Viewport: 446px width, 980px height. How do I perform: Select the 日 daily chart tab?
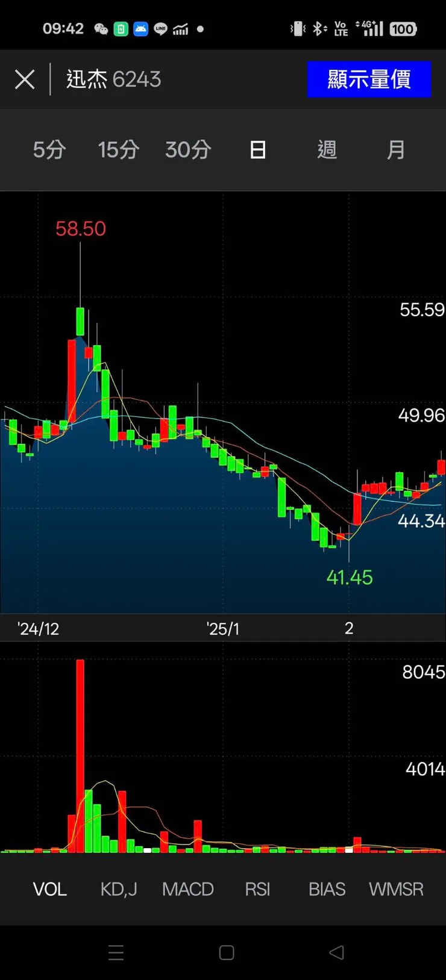(x=258, y=149)
